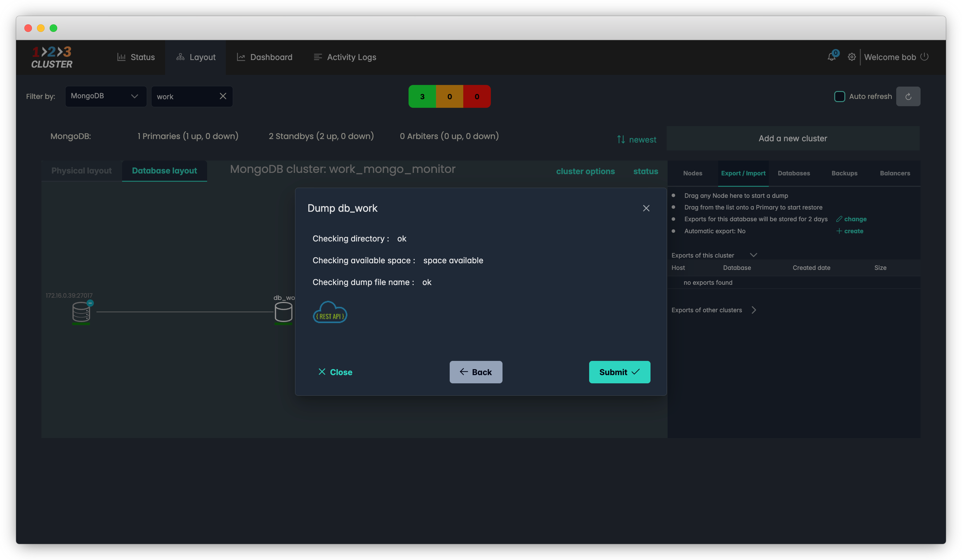Click the db_work database cylinder icon
Screen dimensions: 962x560
click(283, 312)
